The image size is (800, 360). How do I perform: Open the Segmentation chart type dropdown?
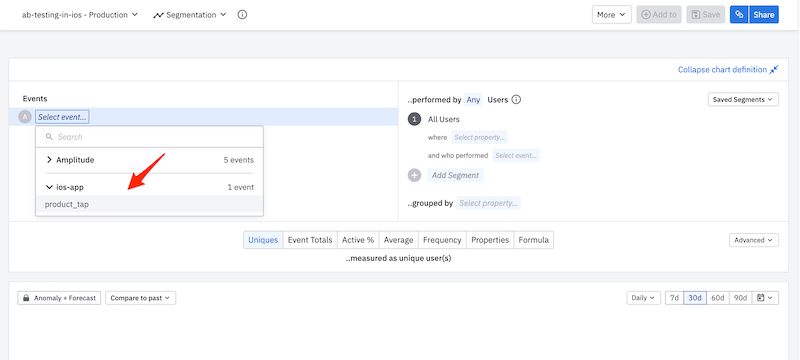coord(189,15)
